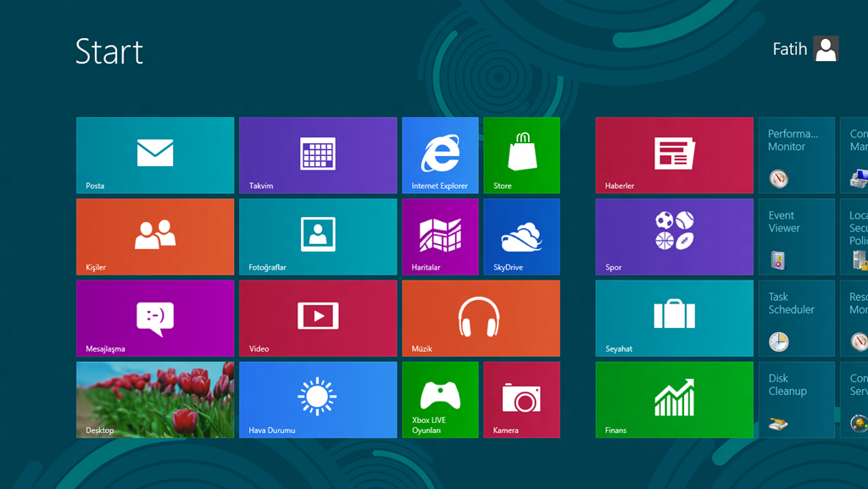
Task: Open the Haberler news tile
Action: [x=674, y=155]
